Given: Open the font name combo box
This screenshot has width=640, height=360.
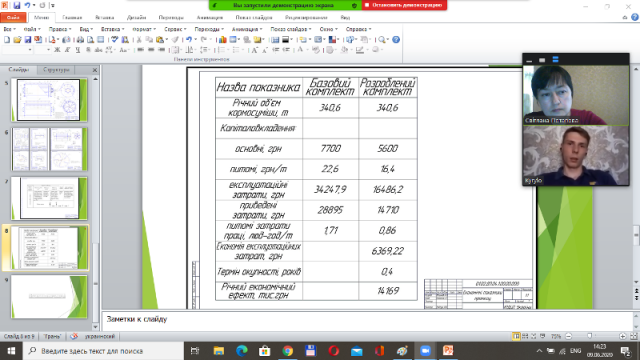Looking at the screenshot, I should 18,50.
